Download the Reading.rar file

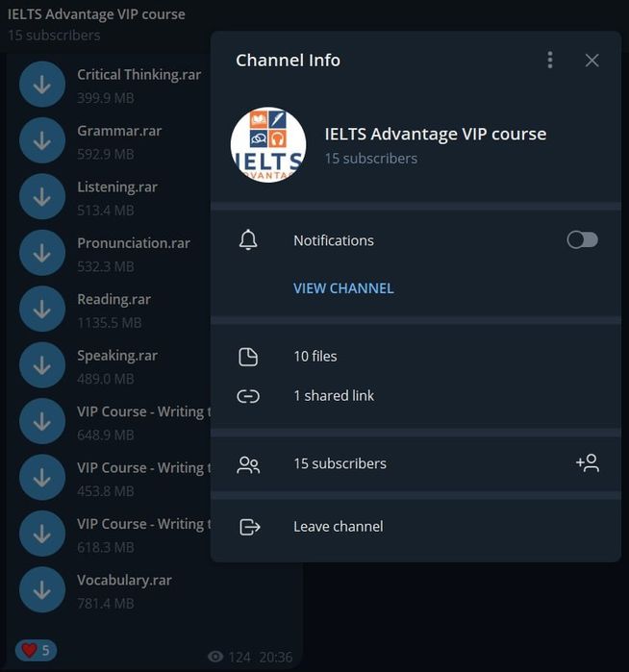click(42, 309)
